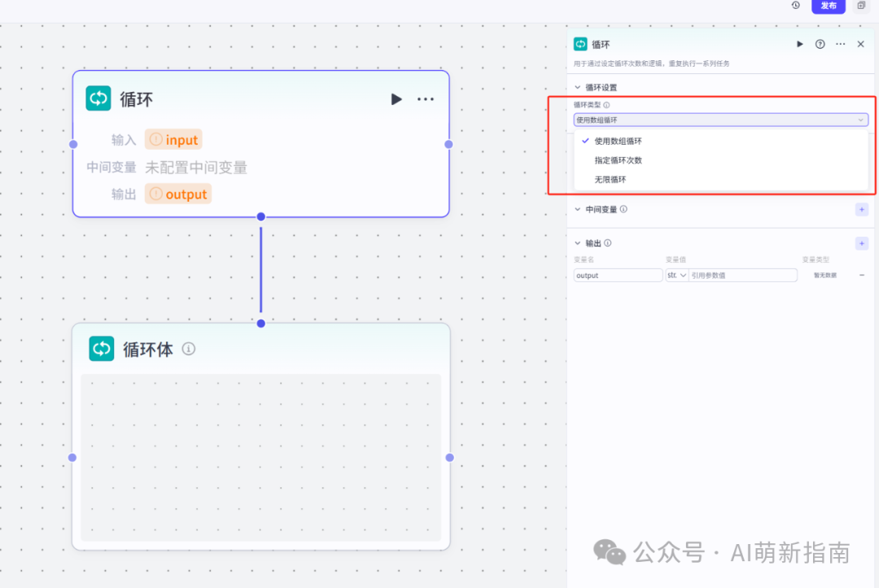Open help question-mark icon in 循环 panel header
Image resolution: width=879 pixels, height=588 pixels.
click(x=820, y=44)
